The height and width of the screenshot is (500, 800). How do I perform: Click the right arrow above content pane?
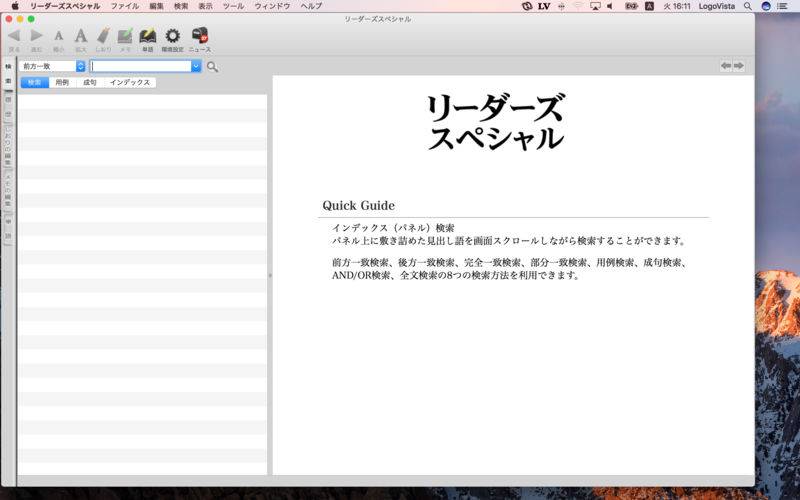point(738,66)
